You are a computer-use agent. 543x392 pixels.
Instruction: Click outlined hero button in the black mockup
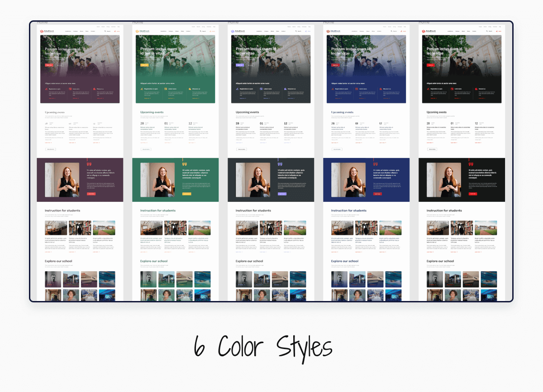(441, 65)
